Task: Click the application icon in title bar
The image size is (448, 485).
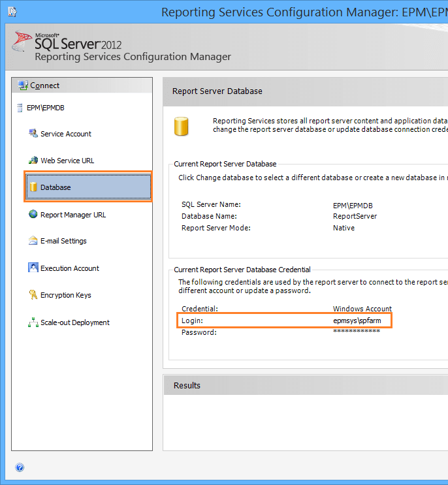Action: coord(12,12)
